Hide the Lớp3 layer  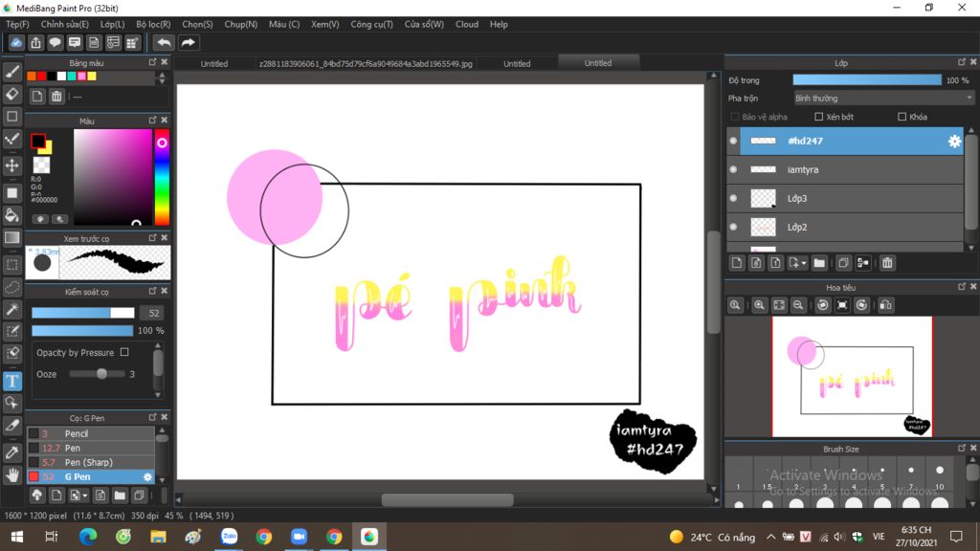[x=733, y=198]
